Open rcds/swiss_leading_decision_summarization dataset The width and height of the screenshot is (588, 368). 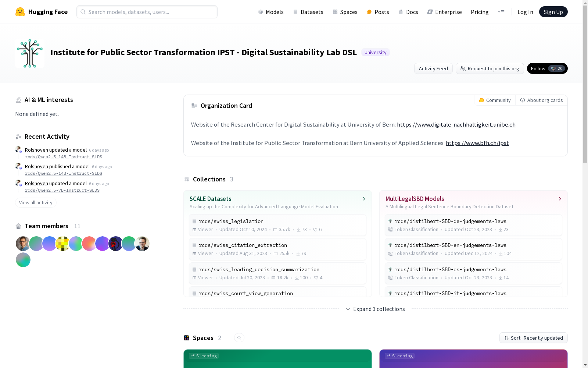[x=277, y=273]
